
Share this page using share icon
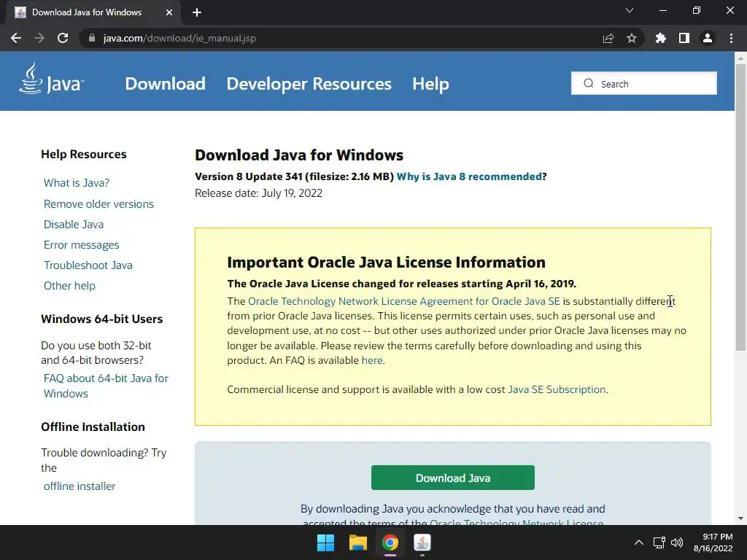click(608, 38)
